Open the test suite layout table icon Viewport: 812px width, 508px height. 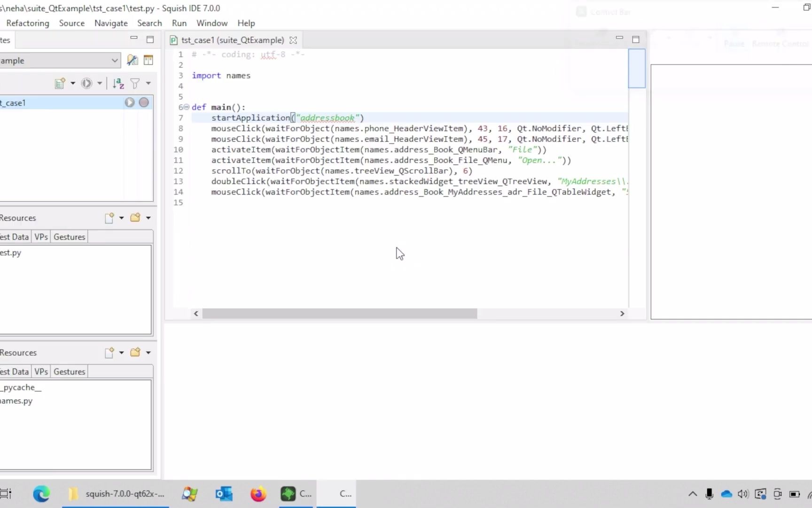(x=148, y=60)
